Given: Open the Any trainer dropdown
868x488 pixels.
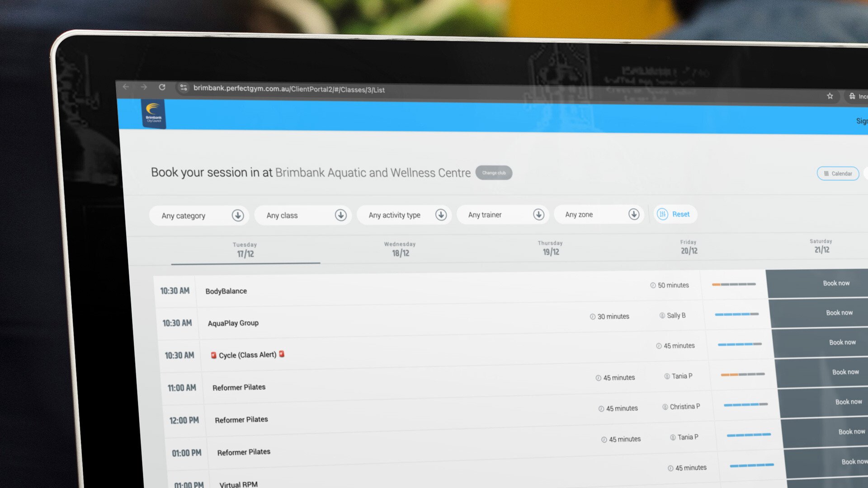Looking at the screenshot, I should point(538,215).
